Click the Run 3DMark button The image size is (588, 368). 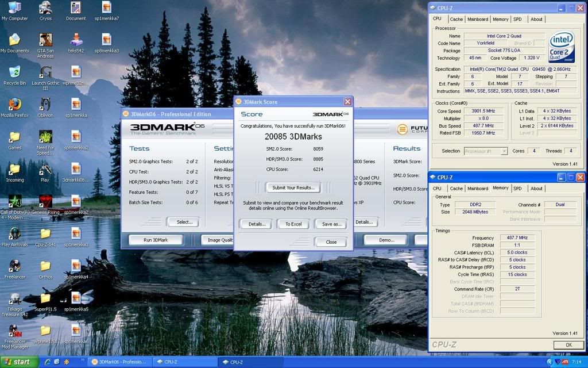click(156, 240)
